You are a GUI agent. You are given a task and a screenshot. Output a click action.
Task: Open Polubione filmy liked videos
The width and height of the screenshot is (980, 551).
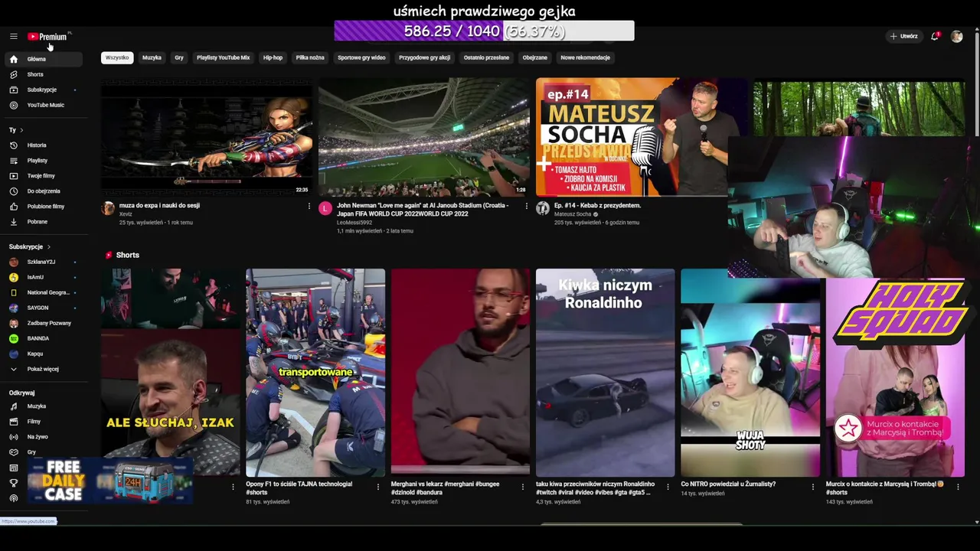coord(44,206)
